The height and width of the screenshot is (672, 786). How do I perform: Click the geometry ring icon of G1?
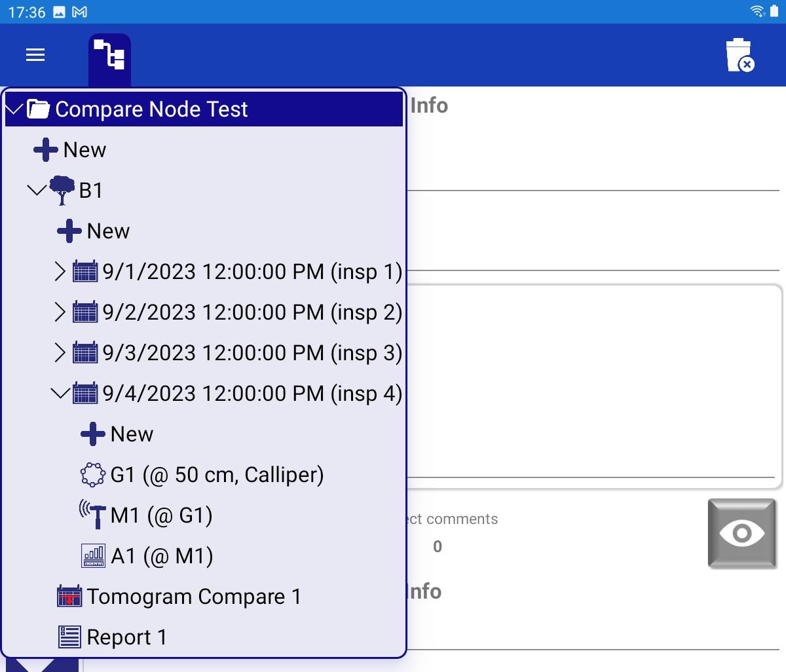point(93,475)
